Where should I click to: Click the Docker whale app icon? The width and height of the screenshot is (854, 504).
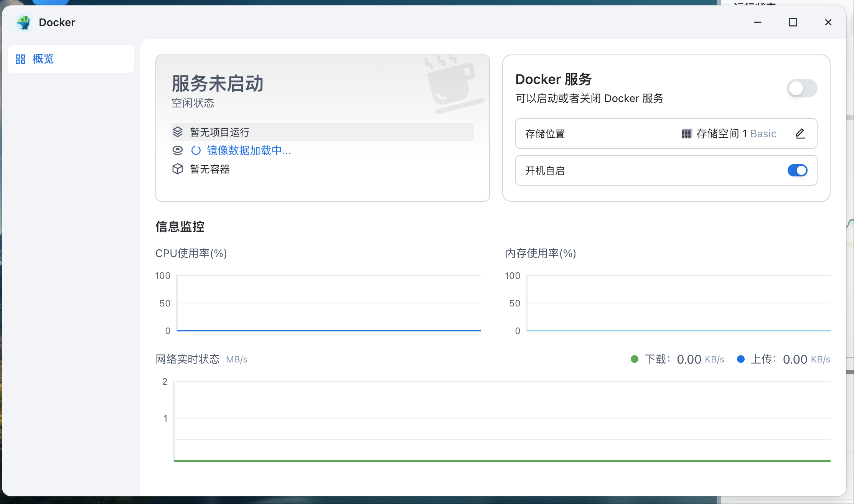(24, 23)
